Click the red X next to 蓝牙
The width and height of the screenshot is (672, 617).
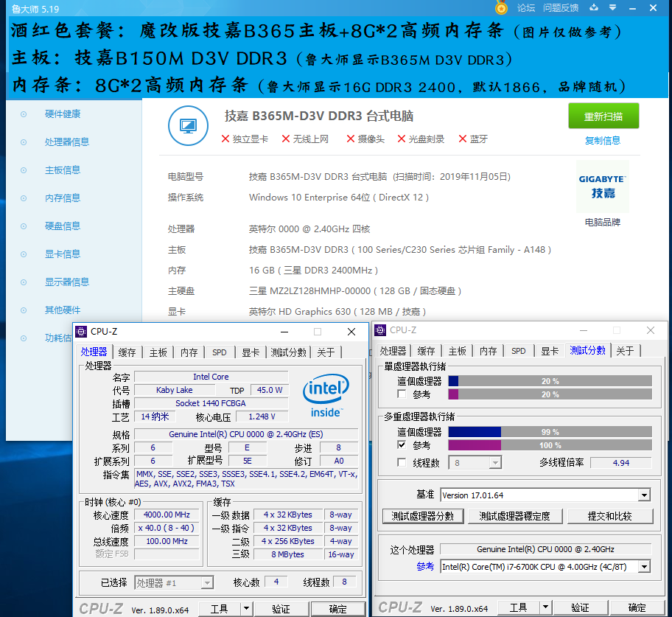click(463, 139)
